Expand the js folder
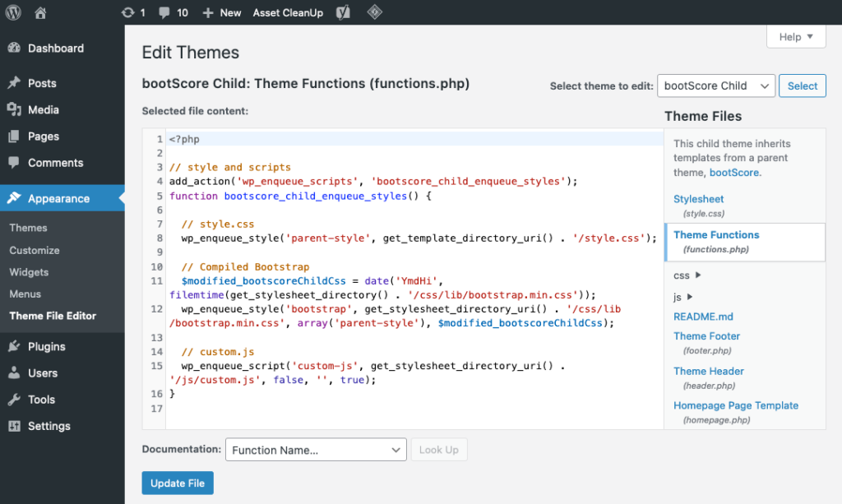Screen dimensions: 842x504 683,297
